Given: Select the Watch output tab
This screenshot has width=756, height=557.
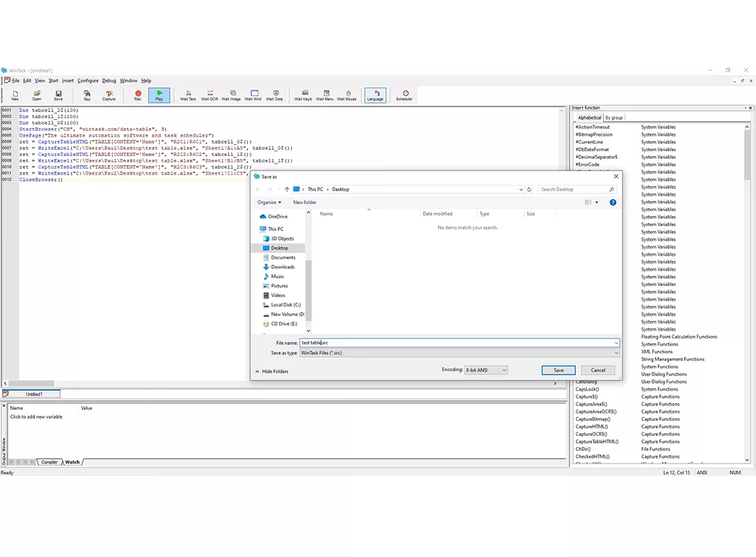Looking at the screenshot, I should (72, 462).
